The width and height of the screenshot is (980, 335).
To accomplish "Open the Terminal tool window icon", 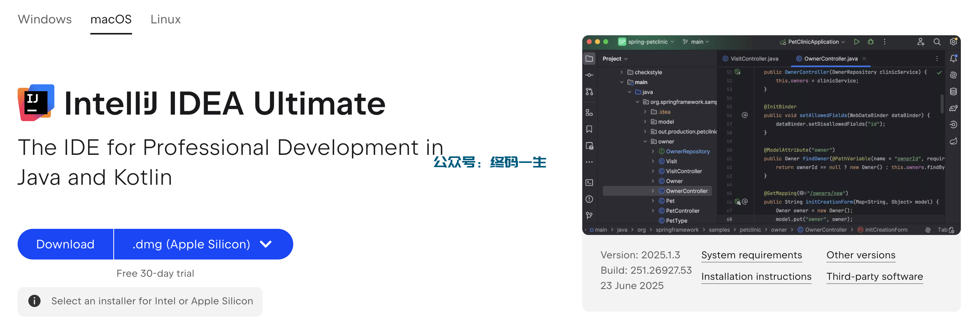I will coord(590,182).
